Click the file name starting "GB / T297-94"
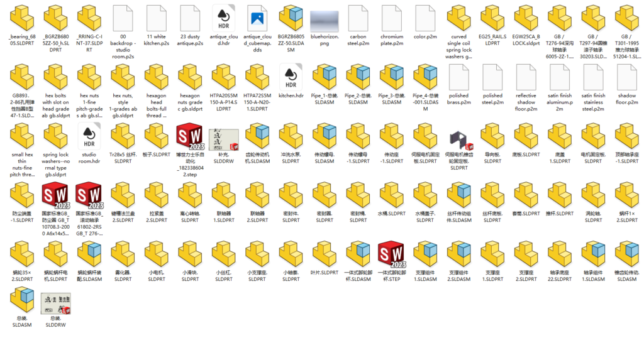 click(x=593, y=46)
